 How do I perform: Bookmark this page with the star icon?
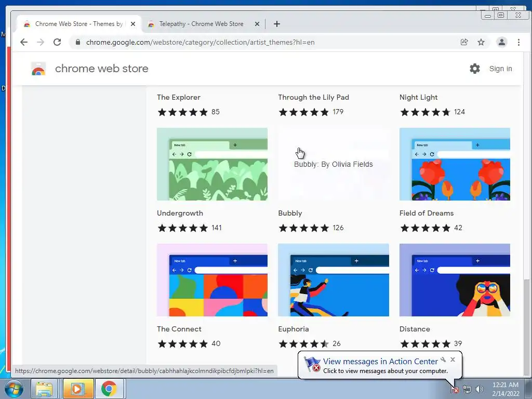481,42
